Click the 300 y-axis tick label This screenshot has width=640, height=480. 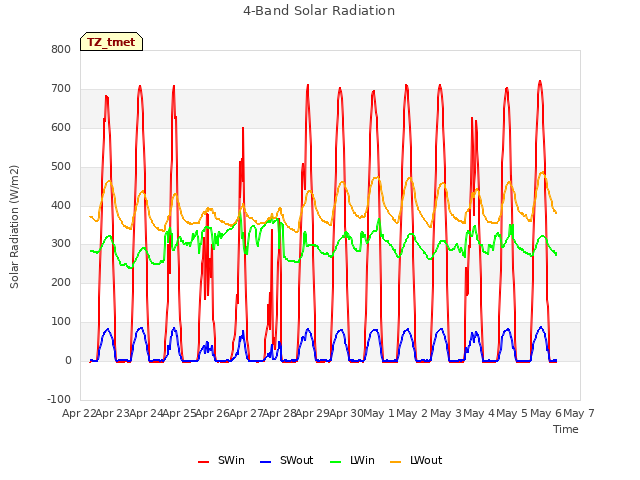[x=61, y=244]
